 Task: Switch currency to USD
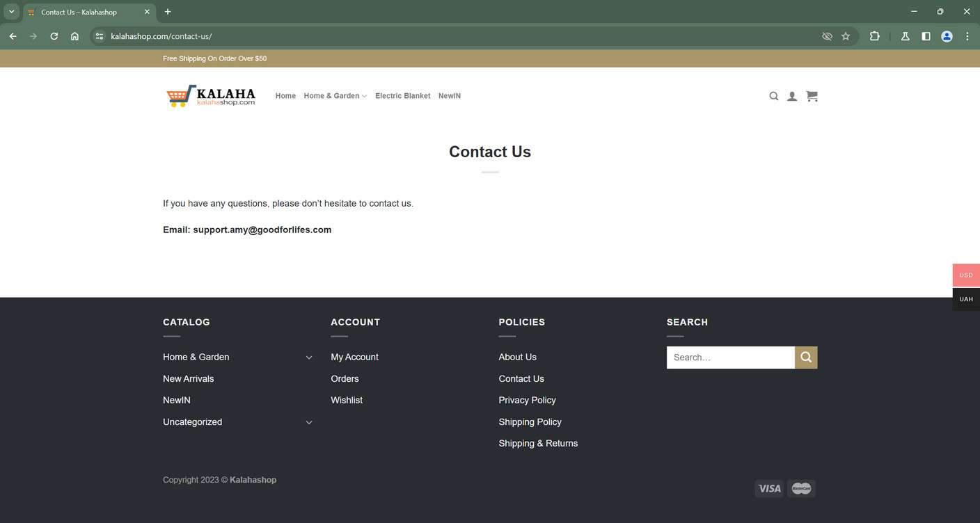(965, 275)
